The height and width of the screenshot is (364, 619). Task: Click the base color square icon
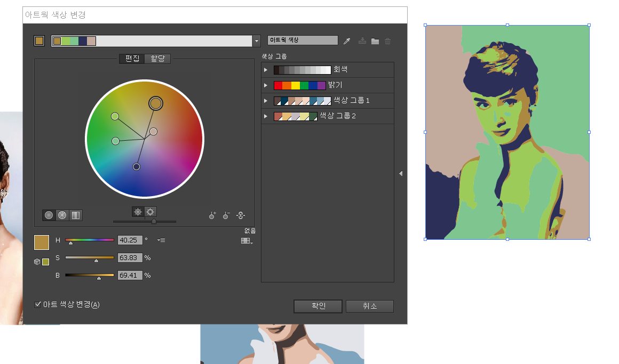[39, 41]
